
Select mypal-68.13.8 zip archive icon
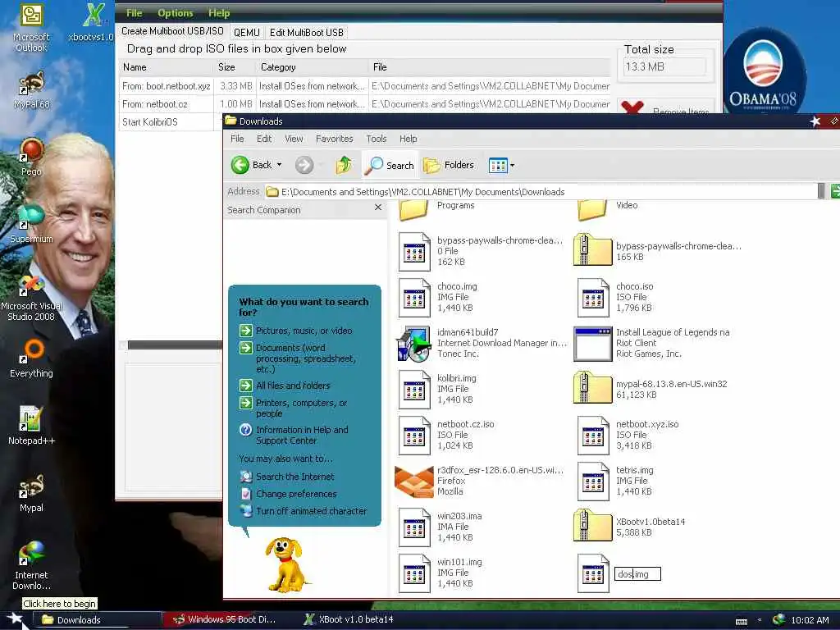click(592, 387)
